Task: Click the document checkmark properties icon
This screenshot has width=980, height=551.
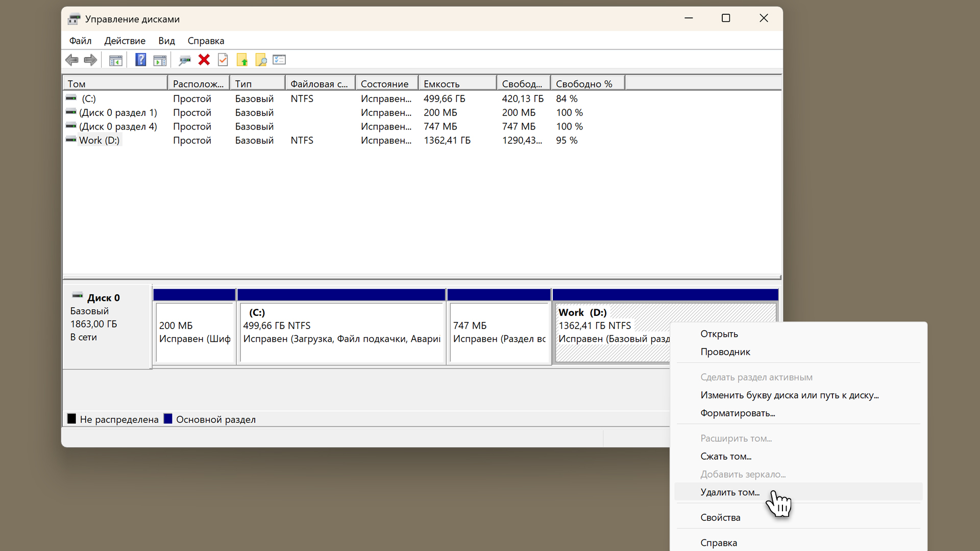Action: pyautogui.click(x=223, y=60)
